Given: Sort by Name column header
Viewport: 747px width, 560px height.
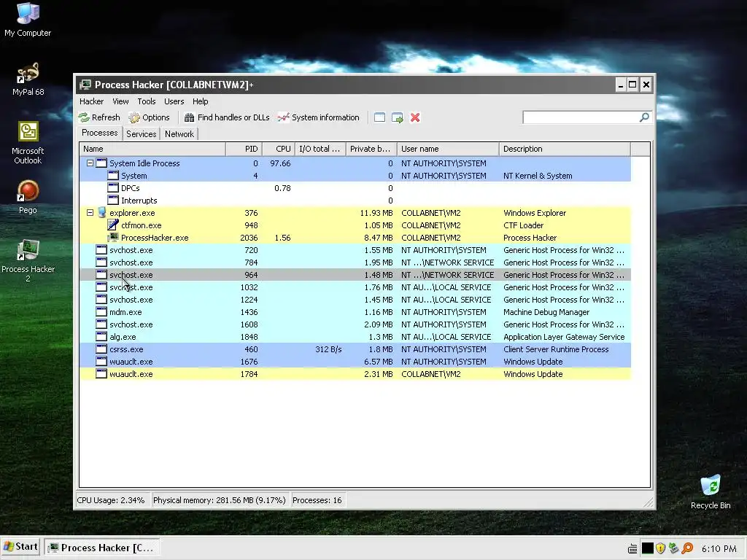Looking at the screenshot, I should pos(152,149).
